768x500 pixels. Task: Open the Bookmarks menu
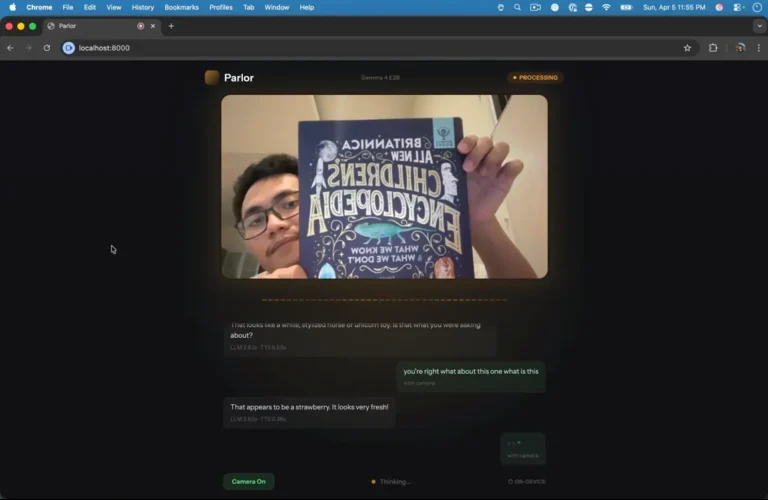click(181, 7)
